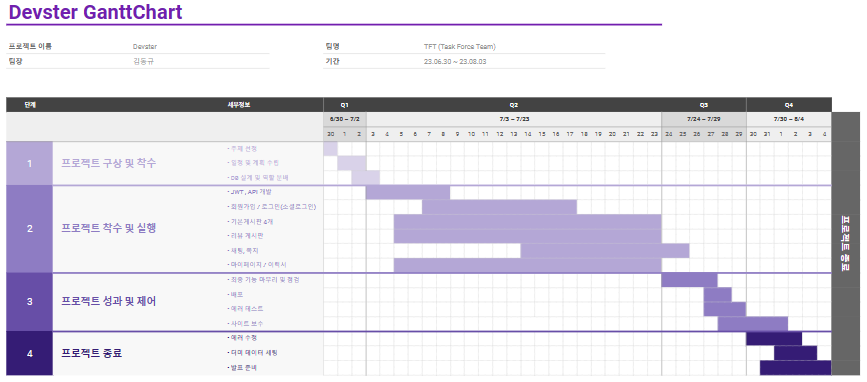Click day 23 in the date row
The image size is (867, 382).
click(655, 134)
